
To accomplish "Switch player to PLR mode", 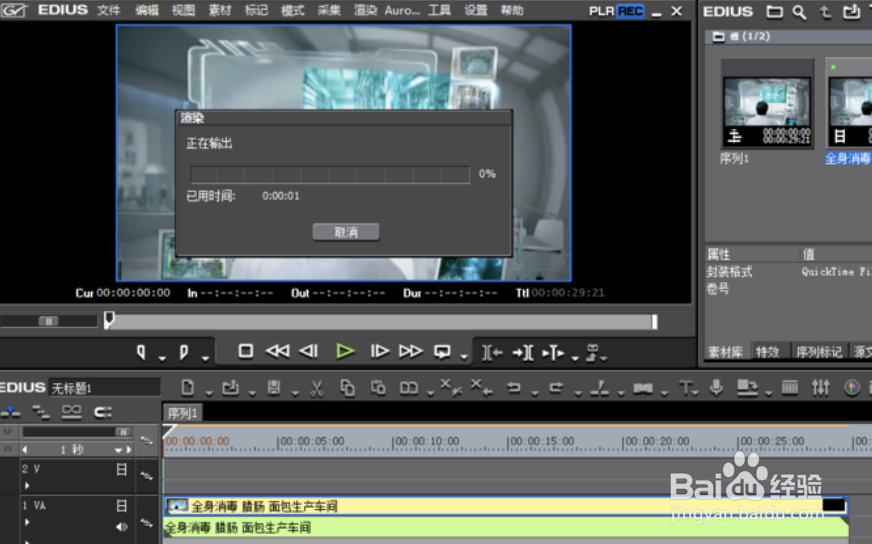I will (x=601, y=11).
